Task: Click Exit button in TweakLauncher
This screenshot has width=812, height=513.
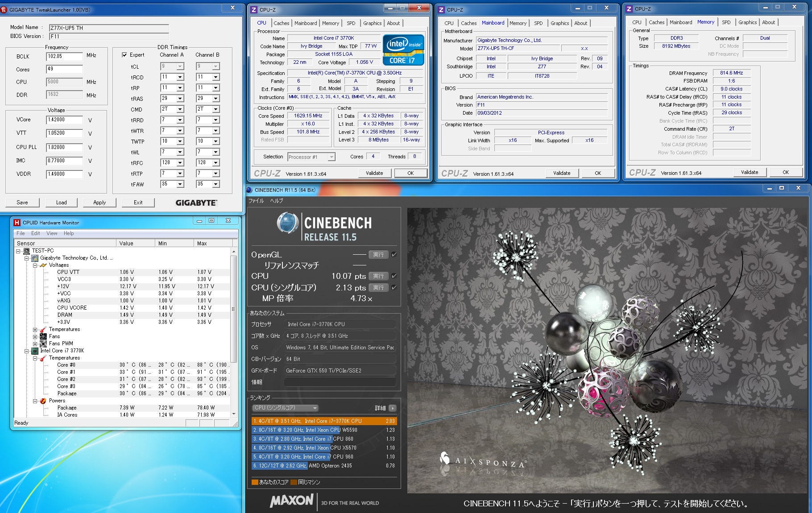Action: point(138,203)
